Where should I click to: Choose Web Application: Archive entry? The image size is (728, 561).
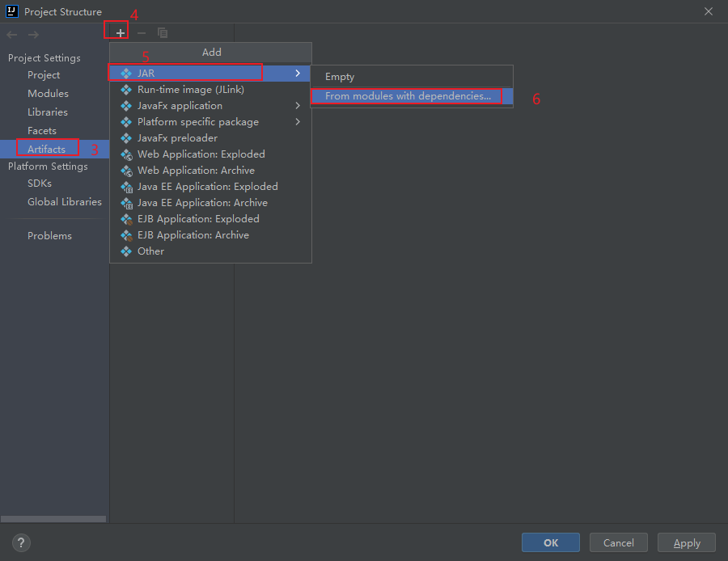tap(210, 171)
